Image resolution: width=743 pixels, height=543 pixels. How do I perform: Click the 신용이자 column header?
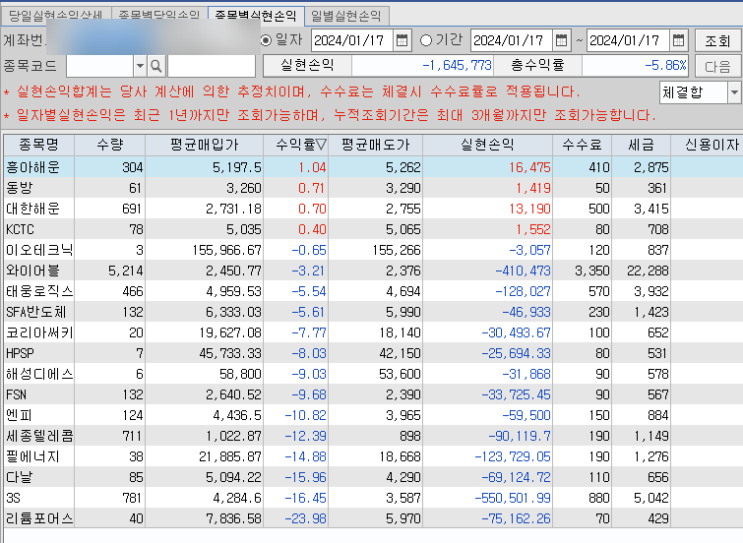tap(707, 145)
